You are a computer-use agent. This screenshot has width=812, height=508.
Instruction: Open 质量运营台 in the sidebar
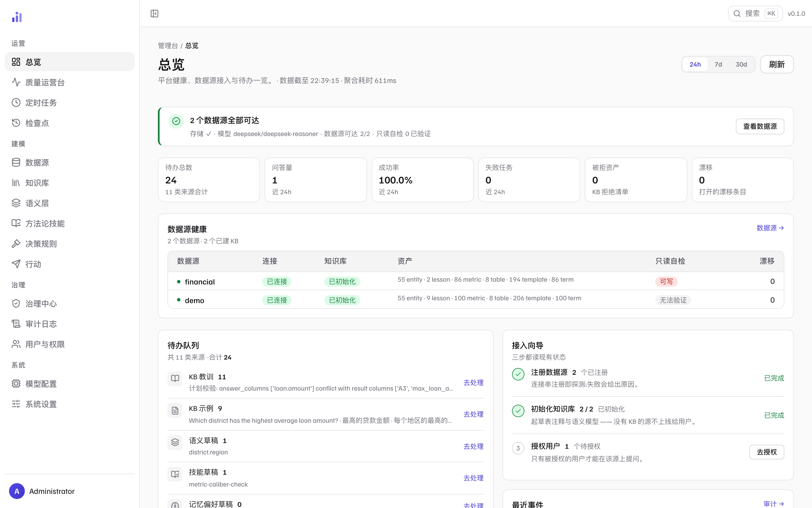[x=69, y=82]
